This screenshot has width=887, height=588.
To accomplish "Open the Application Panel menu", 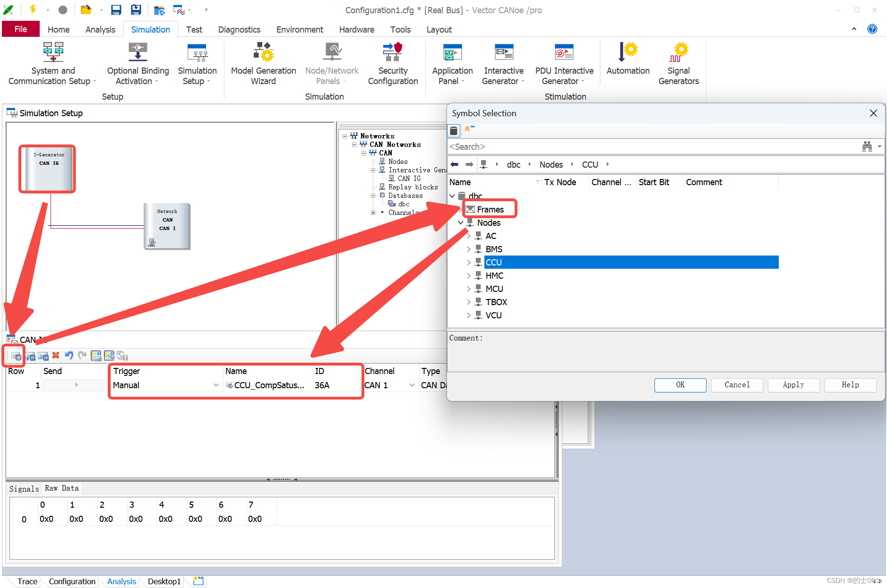I will tap(452, 64).
